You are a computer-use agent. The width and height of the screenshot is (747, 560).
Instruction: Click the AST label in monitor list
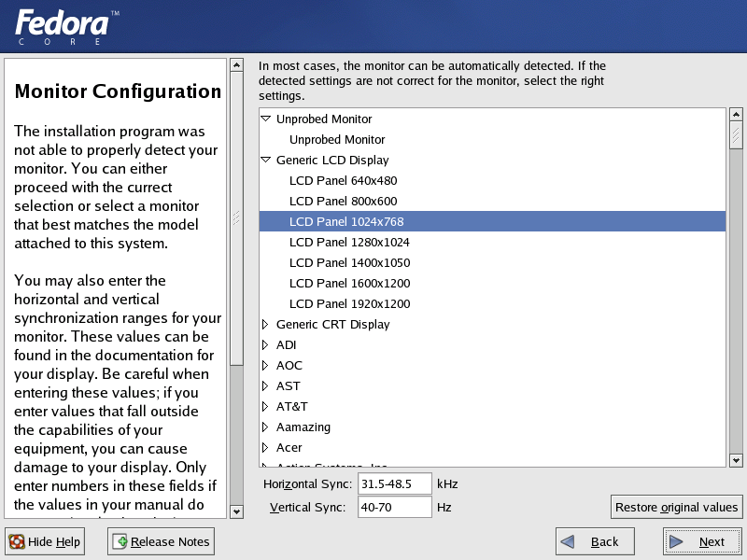click(289, 385)
